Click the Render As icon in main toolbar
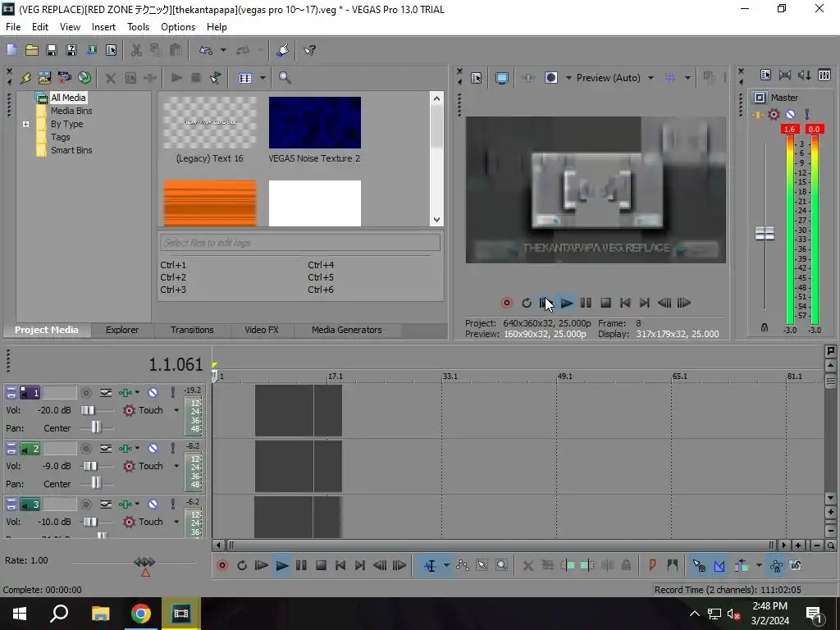 point(92,50)
